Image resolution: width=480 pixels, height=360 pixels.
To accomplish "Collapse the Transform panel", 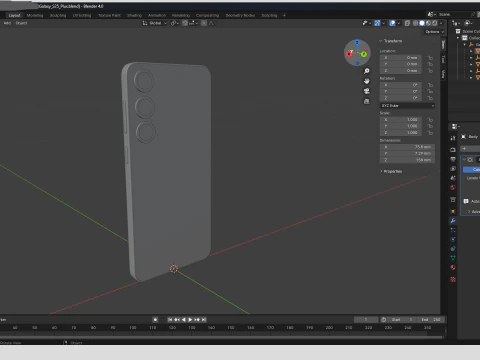I will (x=391, y=41).
